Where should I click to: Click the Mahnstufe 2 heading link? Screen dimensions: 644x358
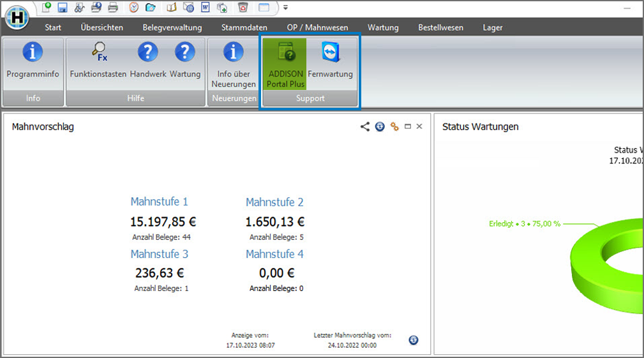pyautogui.click(x=274, y=202)
